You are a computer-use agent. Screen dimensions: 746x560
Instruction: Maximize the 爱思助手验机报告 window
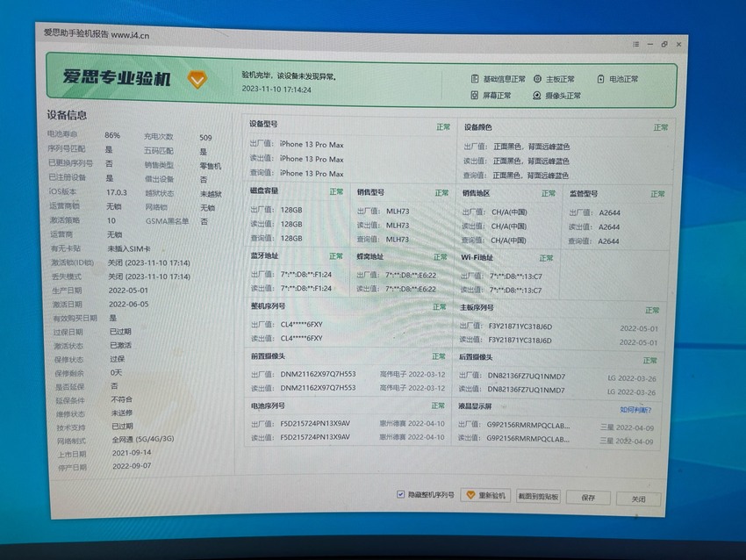(664, 44)
